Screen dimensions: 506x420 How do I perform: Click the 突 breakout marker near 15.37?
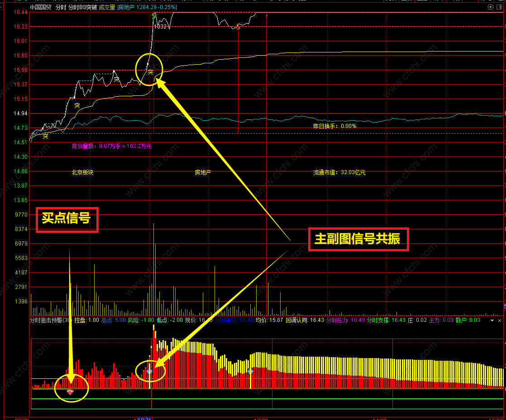tap(116, 79)
